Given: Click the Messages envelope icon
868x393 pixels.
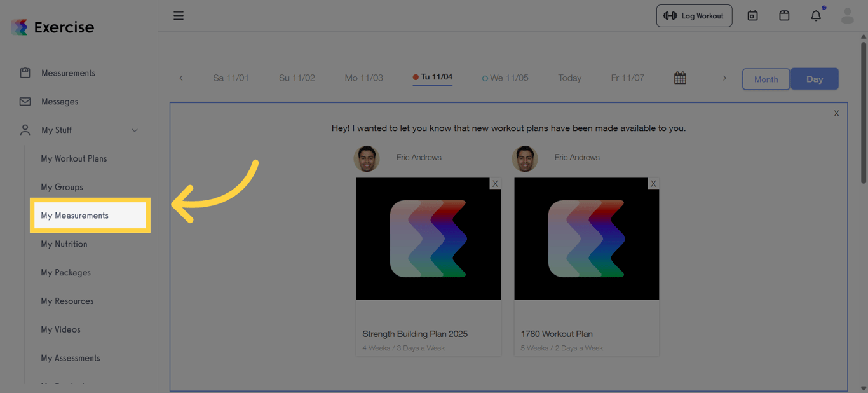Looking at the screenshot, I should [25, 101].
